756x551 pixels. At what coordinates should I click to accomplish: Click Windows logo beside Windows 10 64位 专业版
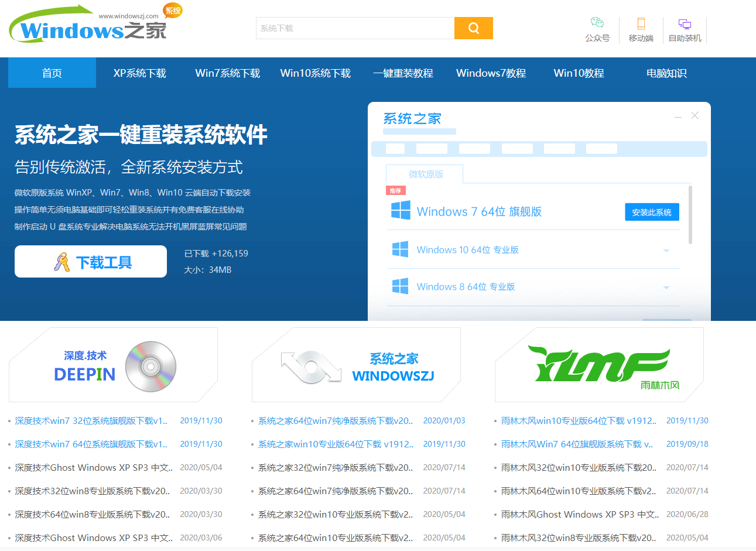tap(400, 249)
